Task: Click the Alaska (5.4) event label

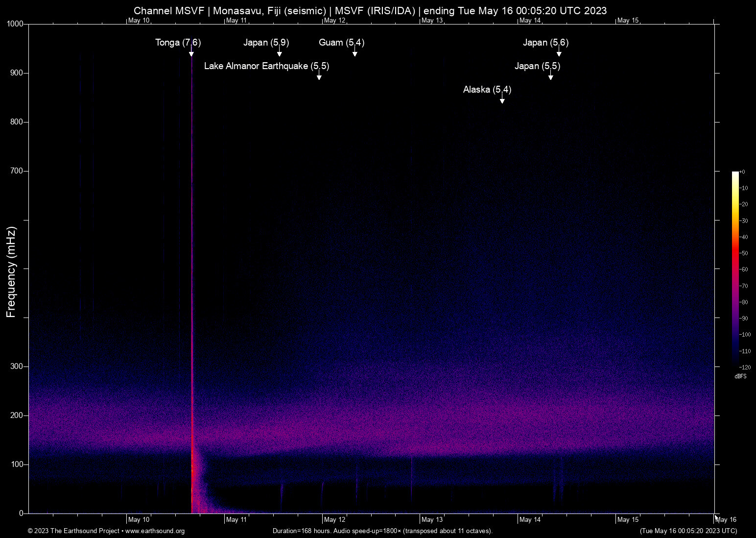Action: pyautogui.click(x=487, y=90)
